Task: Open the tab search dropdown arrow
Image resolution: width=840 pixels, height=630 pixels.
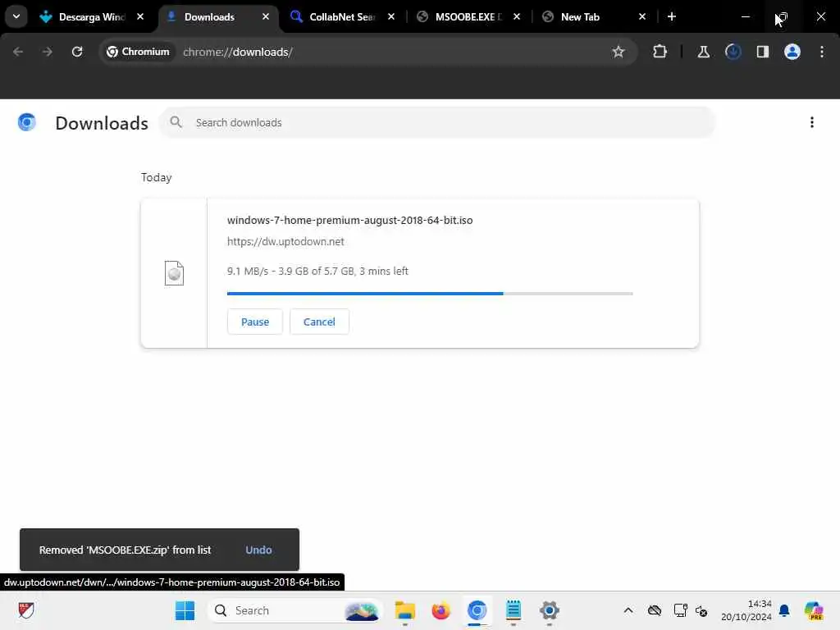Action: (x=16, y=16)
